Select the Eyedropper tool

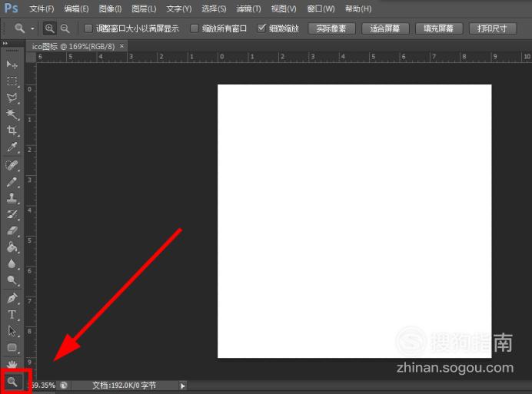pyautogui.click(x=12, y=147)
